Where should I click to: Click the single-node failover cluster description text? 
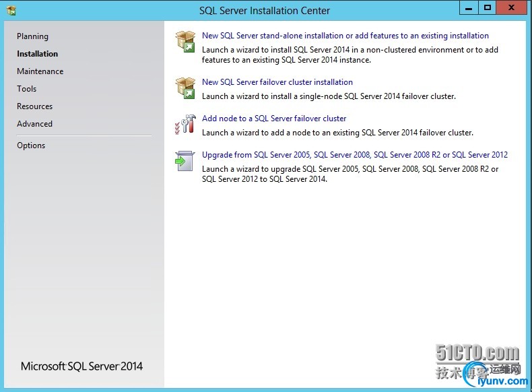(x=329, y=96)
